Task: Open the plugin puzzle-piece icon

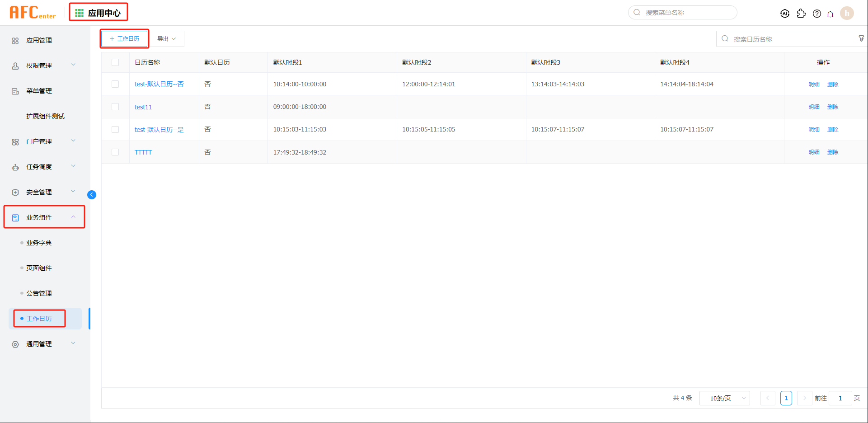Action: click(801, 14)
